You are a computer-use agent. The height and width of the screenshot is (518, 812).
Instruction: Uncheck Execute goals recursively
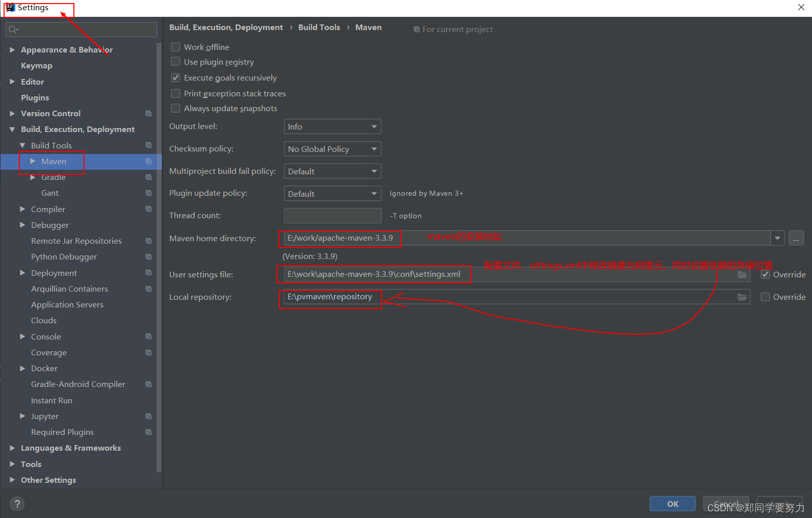[176, 78]
